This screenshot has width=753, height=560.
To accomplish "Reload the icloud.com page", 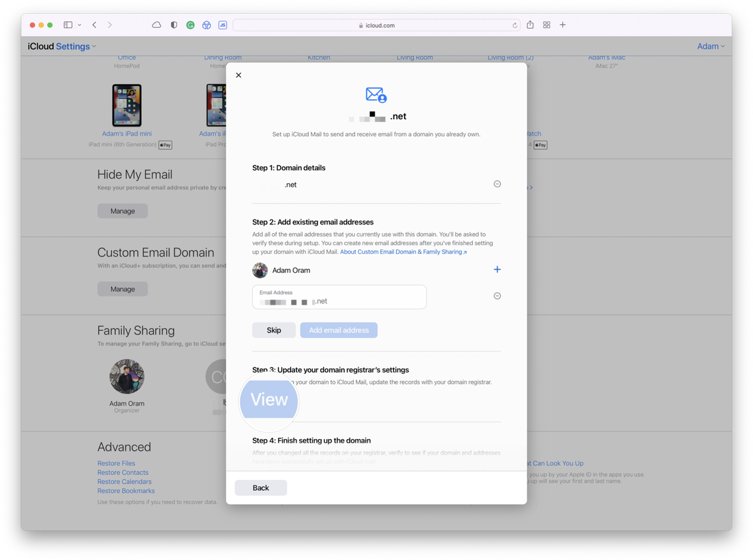I will tap(515, 24).
